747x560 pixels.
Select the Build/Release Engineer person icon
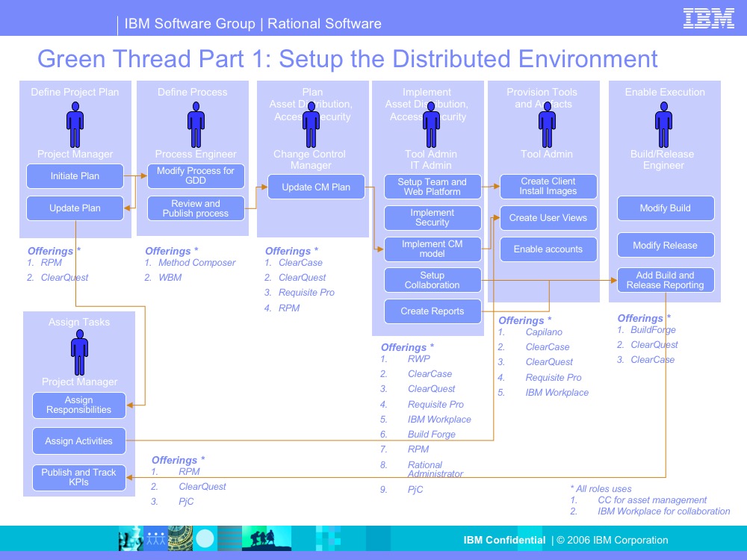click(663, 125)
